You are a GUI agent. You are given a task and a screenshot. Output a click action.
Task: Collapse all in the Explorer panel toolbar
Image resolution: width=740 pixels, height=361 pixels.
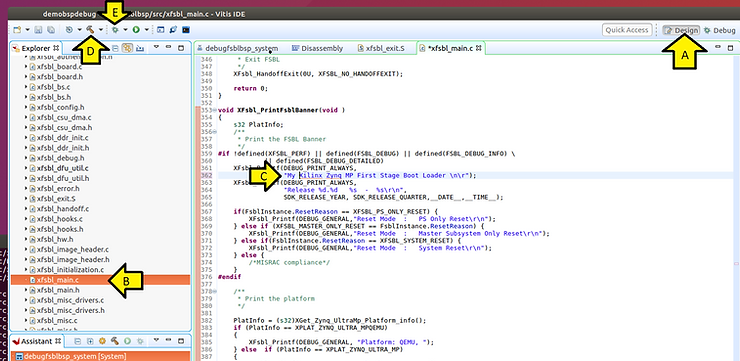[115, 49]
